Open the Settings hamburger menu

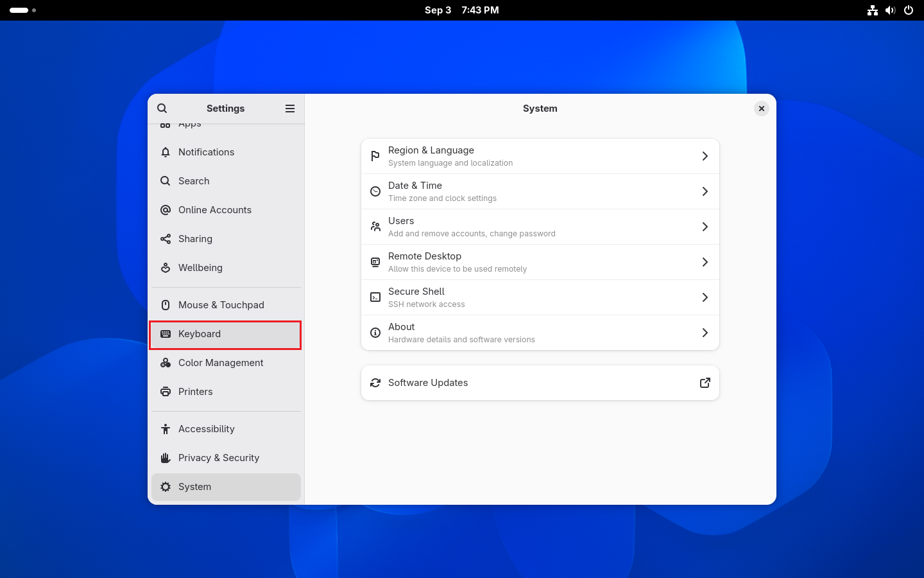pyautogui.click(x=290, y=109)
